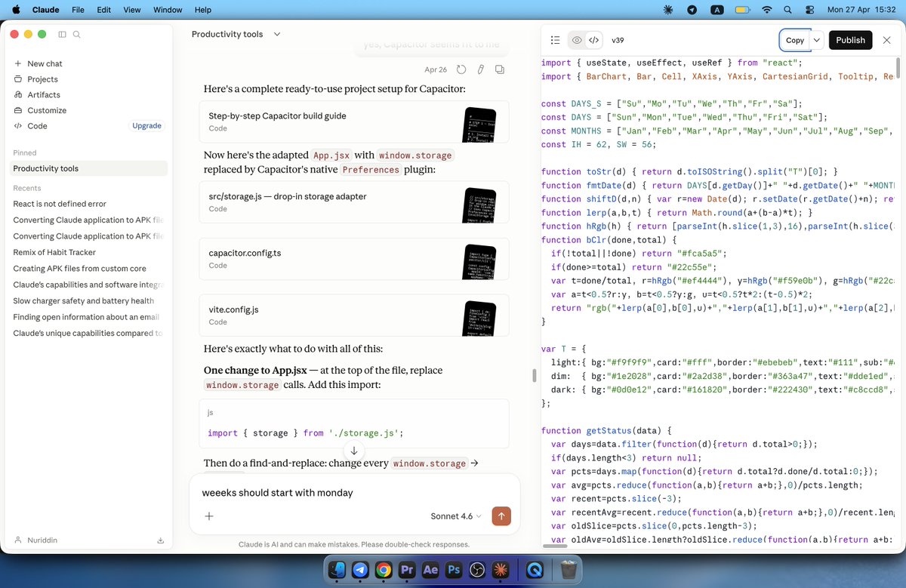The width and height of the screenshot is (906, 588).
Task: Switch to preview with the eye toggle
Action: (x=577, y=40)
